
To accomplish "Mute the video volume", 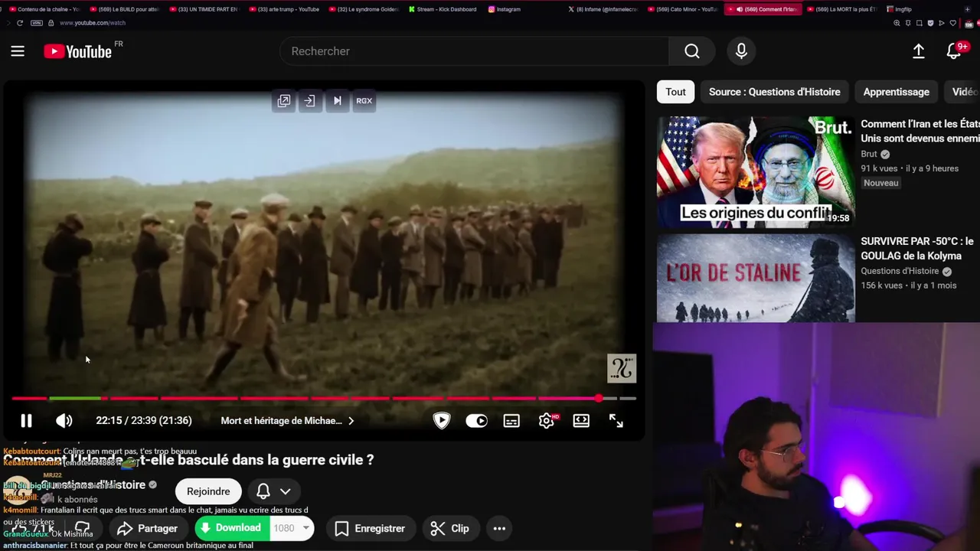I will (x=64, y=421).
